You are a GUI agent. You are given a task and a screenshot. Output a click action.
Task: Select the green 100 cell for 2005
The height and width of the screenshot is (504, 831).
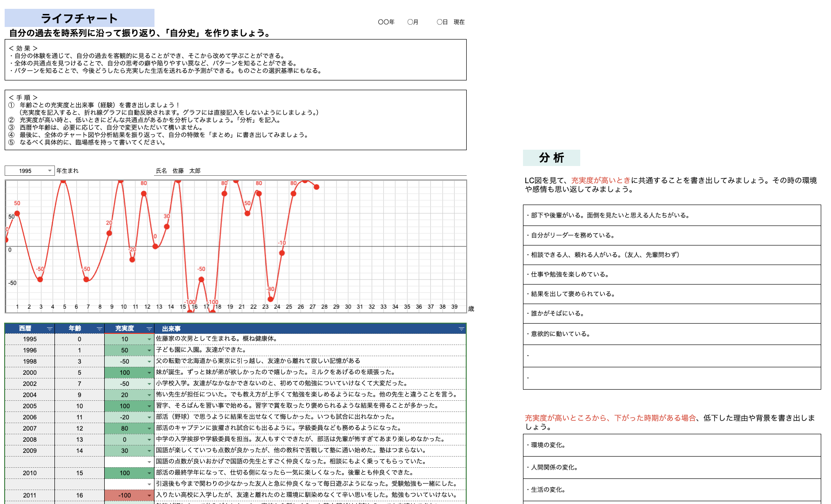coord(124,406)
